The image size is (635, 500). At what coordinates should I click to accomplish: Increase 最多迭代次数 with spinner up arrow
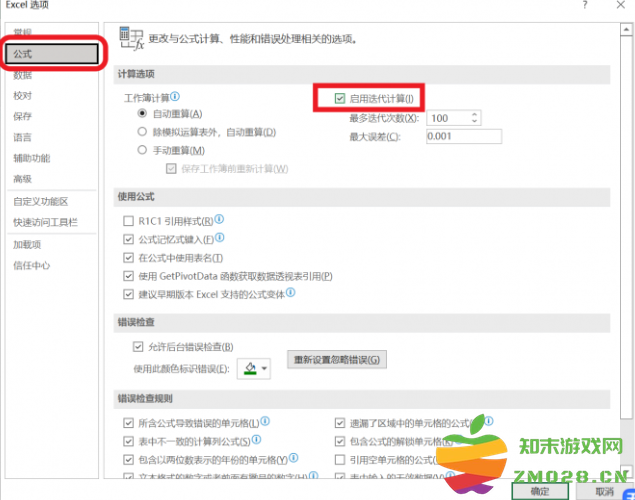[474, 113]
